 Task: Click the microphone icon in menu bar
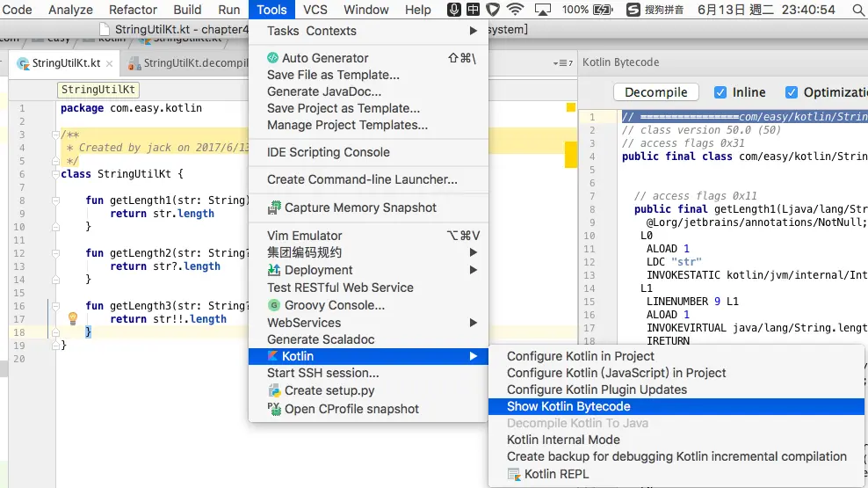tap(454, 10)
